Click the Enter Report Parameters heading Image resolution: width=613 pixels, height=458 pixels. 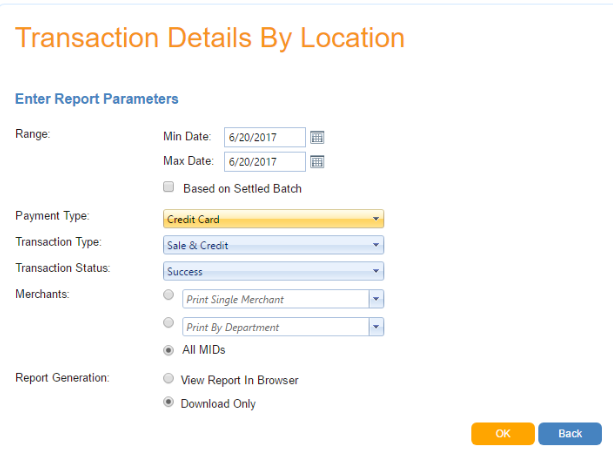tap(97, 99)
